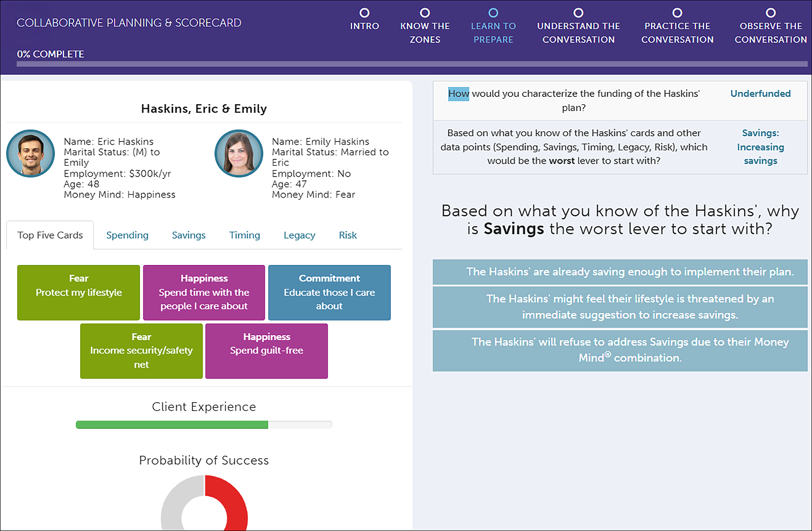The height and width of the screenshot is (531, 812).
Task: Open the Savings tab
Action: pos(188,236)
